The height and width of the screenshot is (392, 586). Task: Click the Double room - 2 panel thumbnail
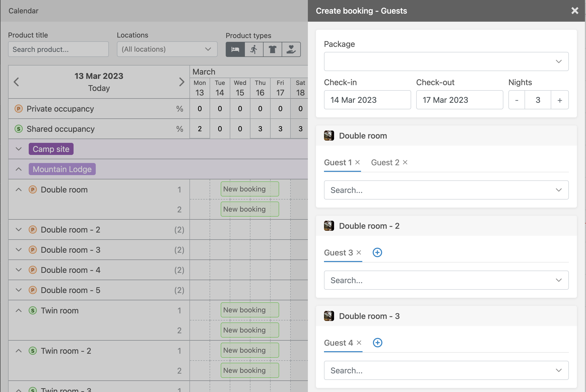pyautogui.click(x=329, y=226)
